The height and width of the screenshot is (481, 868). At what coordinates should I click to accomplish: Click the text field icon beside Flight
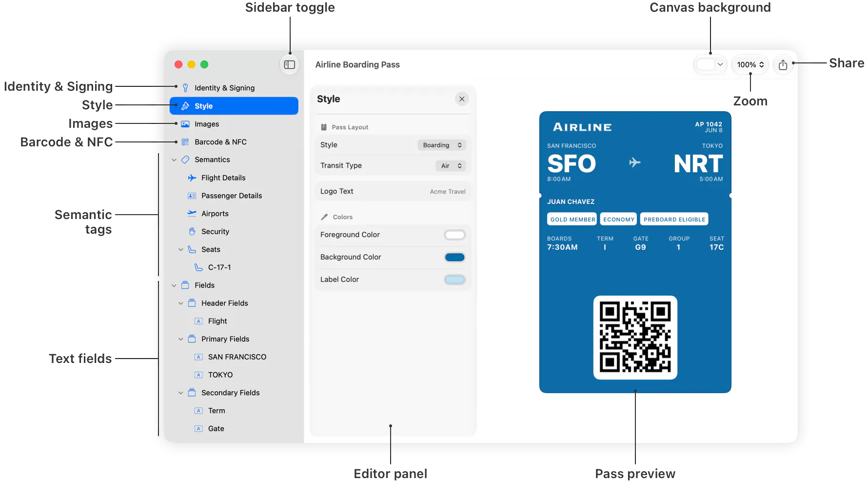click(x=198, y=321)
